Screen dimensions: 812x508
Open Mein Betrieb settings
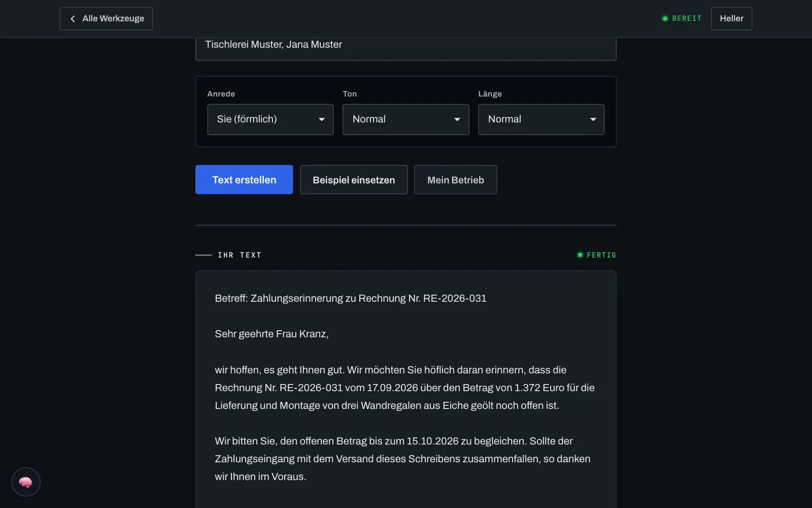click(456, 180)
